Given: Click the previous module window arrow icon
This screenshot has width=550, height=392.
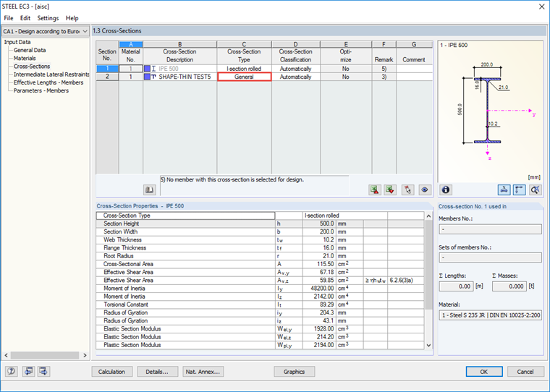Looking at the screenshot, I should coord(28,371).
